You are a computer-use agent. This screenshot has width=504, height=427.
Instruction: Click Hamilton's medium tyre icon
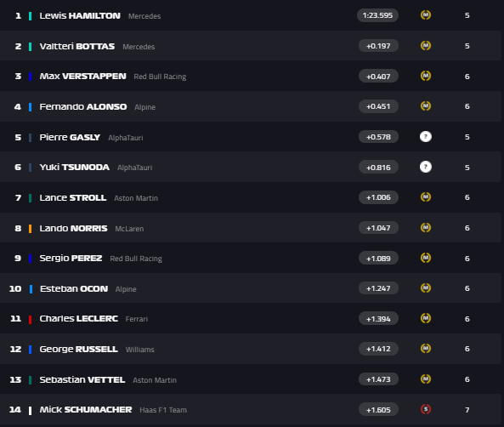point(426,15)
